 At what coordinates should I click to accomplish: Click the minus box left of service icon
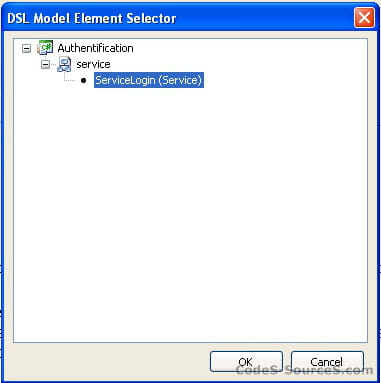click(x=45, y=64)
